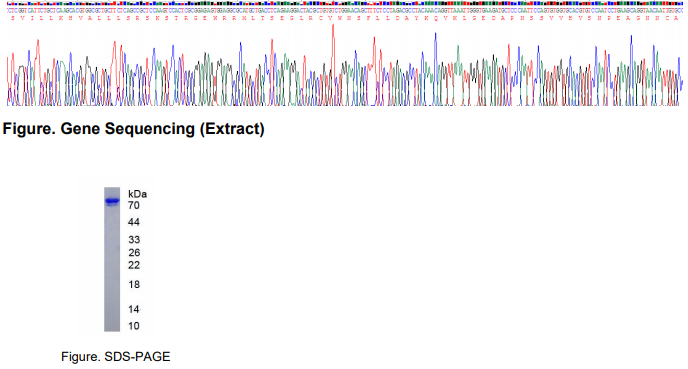Click the 22 kDa marker label
This screenshot has height=369, width=688.
point(134,265)
